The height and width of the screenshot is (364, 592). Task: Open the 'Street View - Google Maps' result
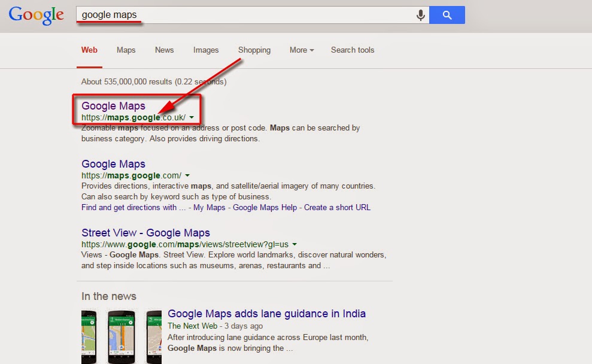(x=145, y=233)
